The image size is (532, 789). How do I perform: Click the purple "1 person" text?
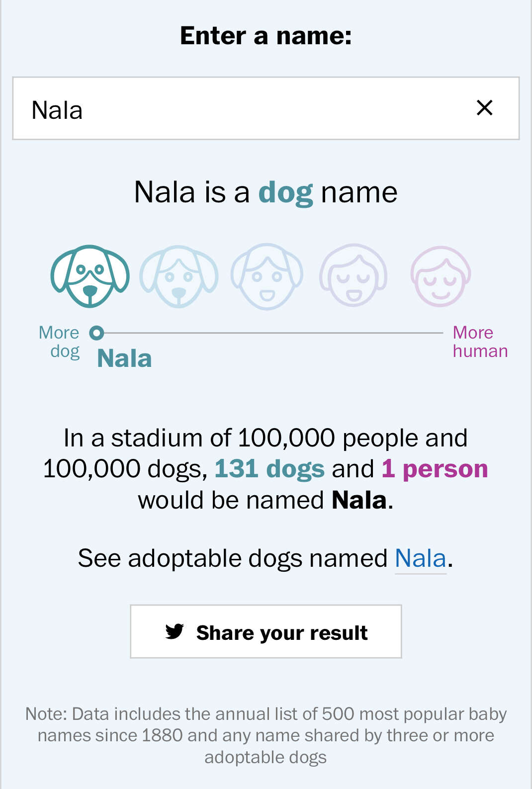[435, 469]
